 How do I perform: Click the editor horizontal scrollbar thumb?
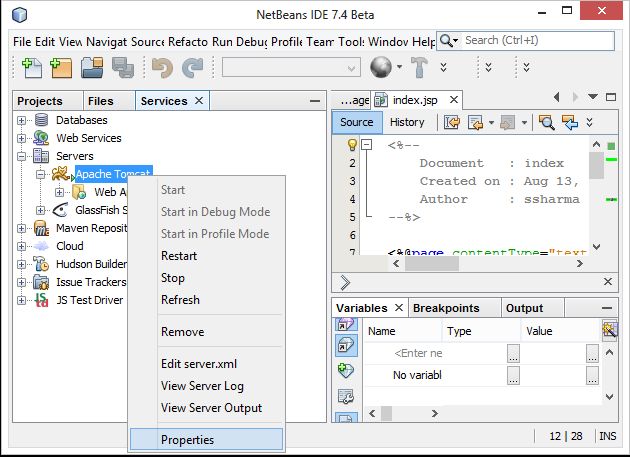coord(432,264)
